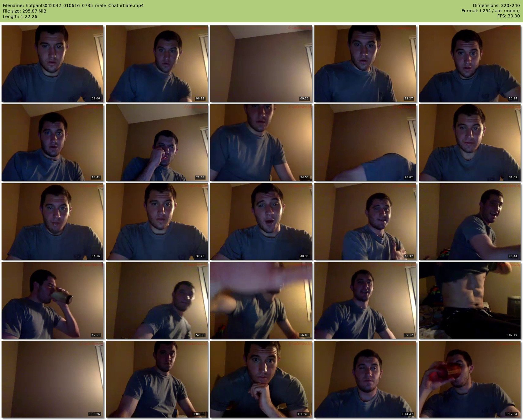Open the frame timestamped 34:16

pos(53,221)
